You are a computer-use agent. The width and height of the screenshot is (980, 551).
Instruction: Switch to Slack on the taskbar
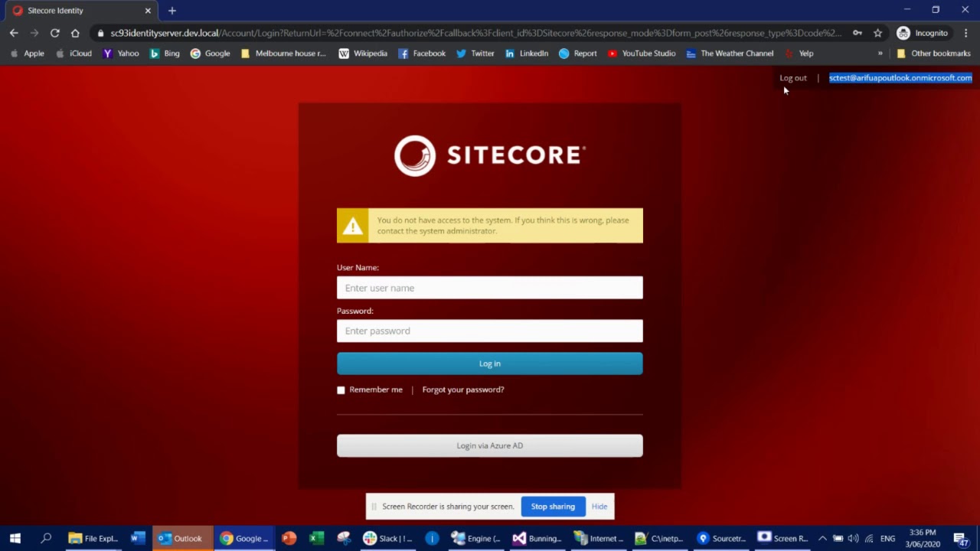tap(389, 539)
